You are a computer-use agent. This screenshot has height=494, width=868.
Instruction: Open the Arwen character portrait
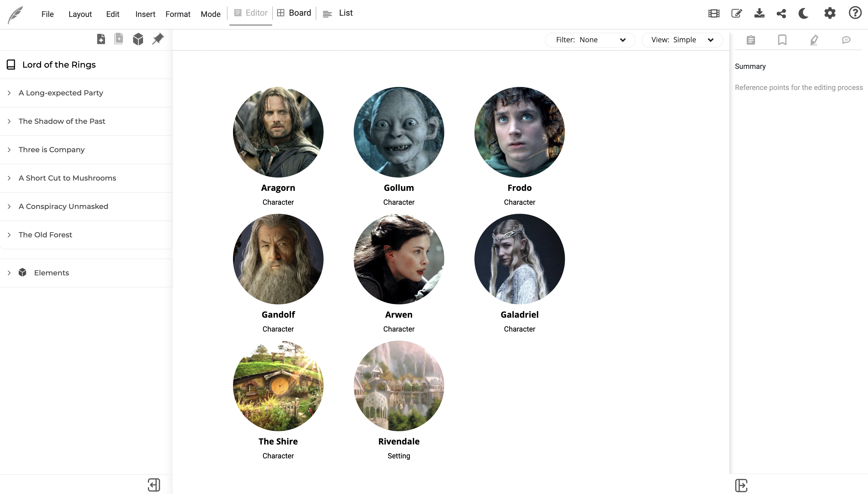(x=399, y=259)
